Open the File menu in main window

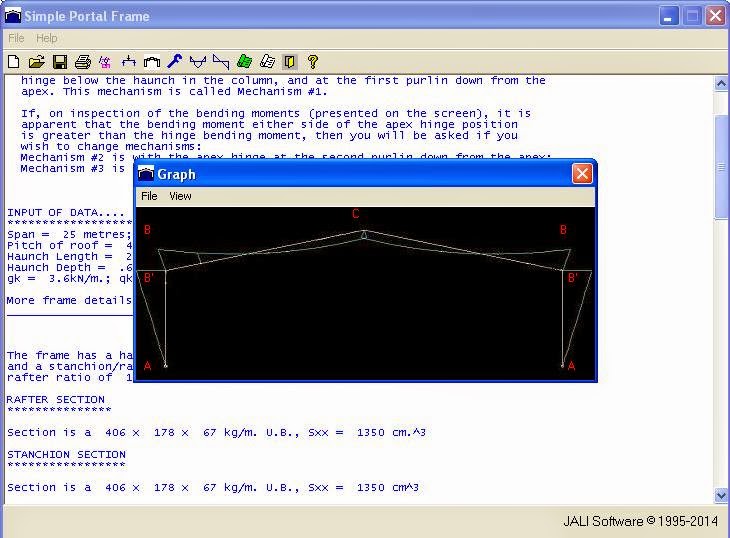click(x=16, y=38)
